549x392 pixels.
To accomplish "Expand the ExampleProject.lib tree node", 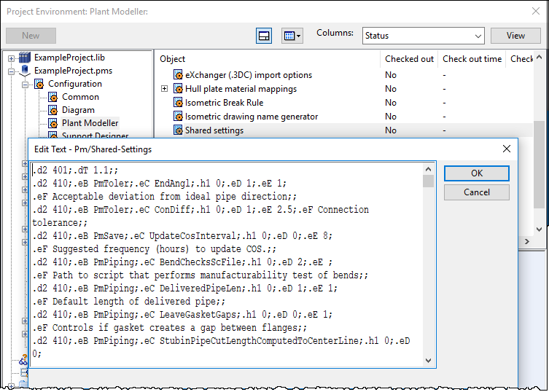I will (12, 58).
